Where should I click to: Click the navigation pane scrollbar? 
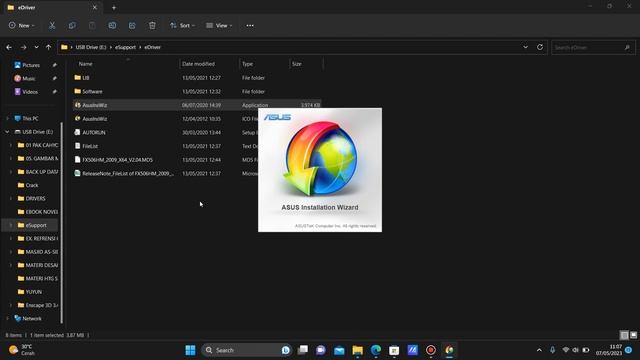(x=62, y=222)
